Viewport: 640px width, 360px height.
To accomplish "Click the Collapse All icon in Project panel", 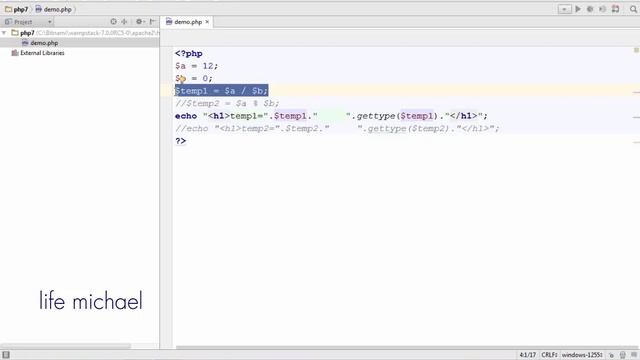I will 124,22.
